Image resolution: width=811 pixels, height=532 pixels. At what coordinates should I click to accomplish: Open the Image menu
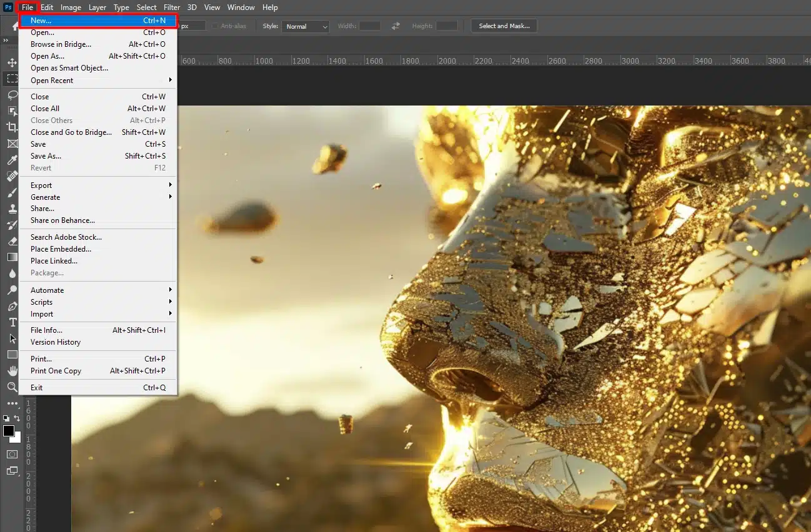point(71,7)
